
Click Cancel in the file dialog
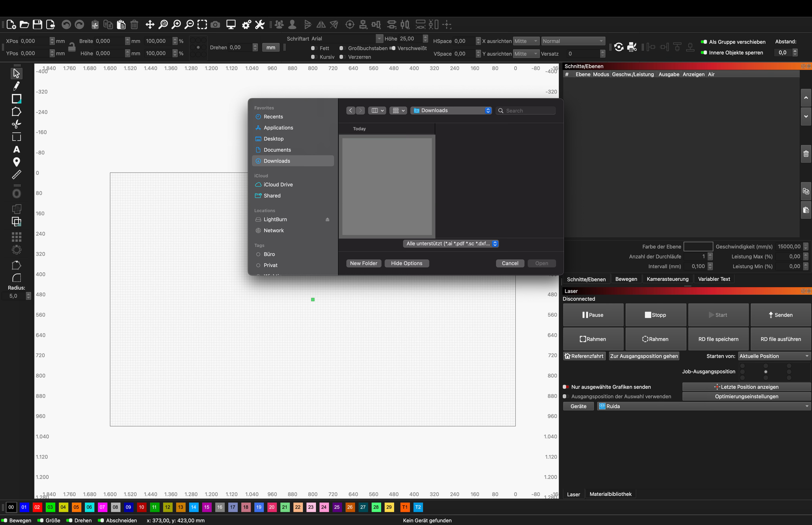pos(510,263)
